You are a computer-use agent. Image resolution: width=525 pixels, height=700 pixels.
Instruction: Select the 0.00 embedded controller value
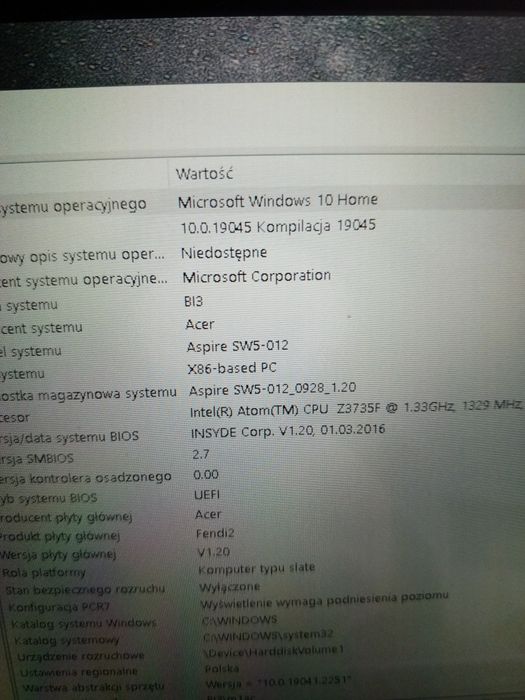(206, 475)
